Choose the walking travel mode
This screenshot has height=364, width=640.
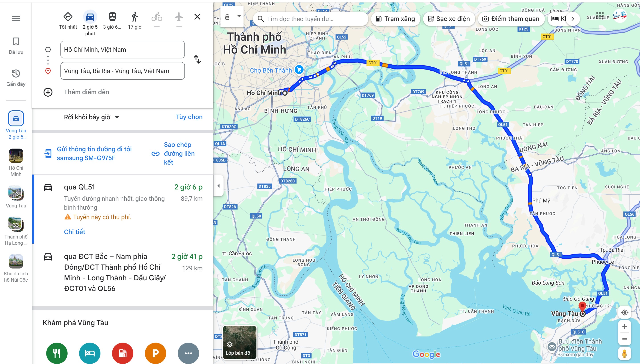(x=134, y=17)
